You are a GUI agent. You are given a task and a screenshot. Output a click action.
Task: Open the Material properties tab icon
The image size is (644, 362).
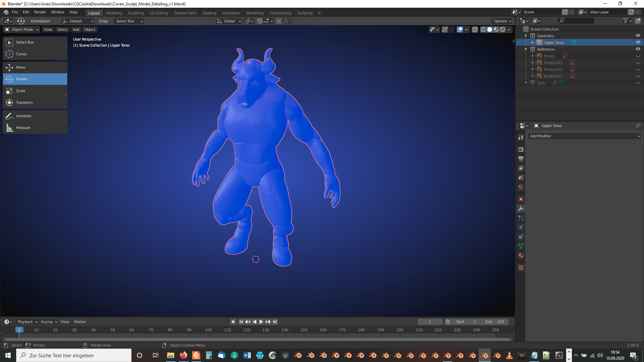[521, 256]
